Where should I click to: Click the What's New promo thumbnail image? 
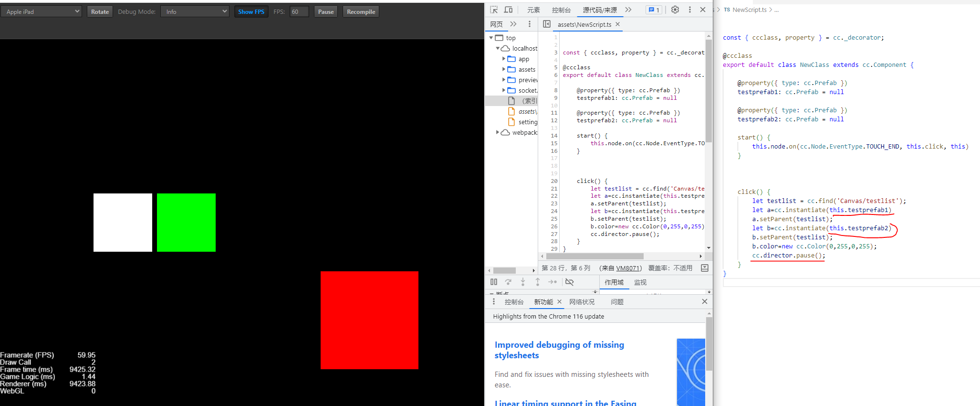point(691,372)
